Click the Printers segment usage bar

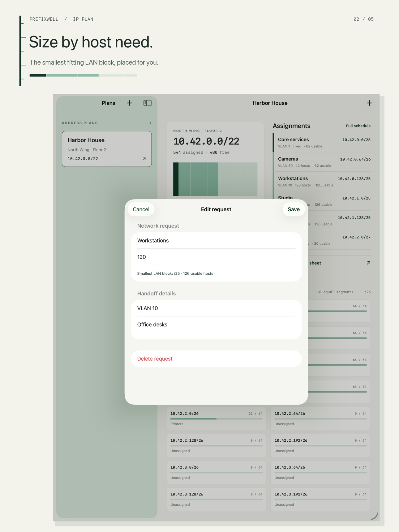click(216, 419)
